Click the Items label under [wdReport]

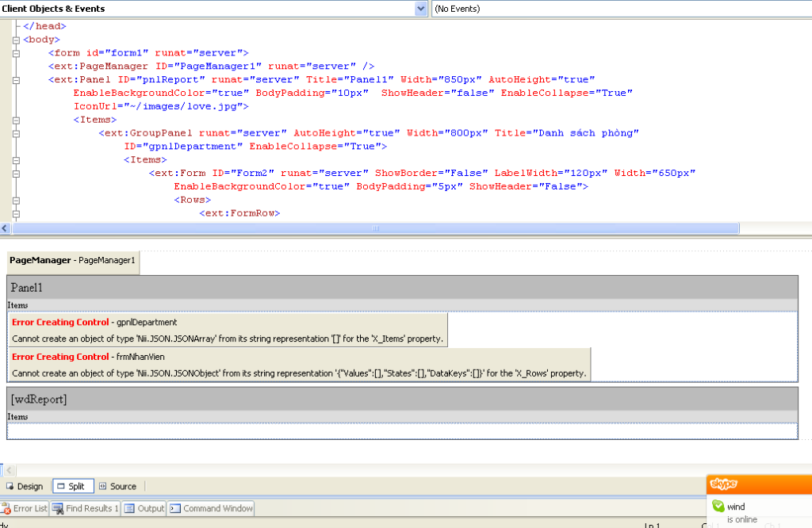[17, 417]
